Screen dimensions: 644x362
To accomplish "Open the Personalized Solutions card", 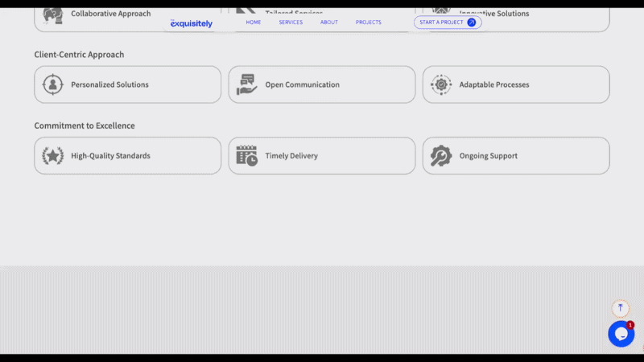I will click(128, 84).
